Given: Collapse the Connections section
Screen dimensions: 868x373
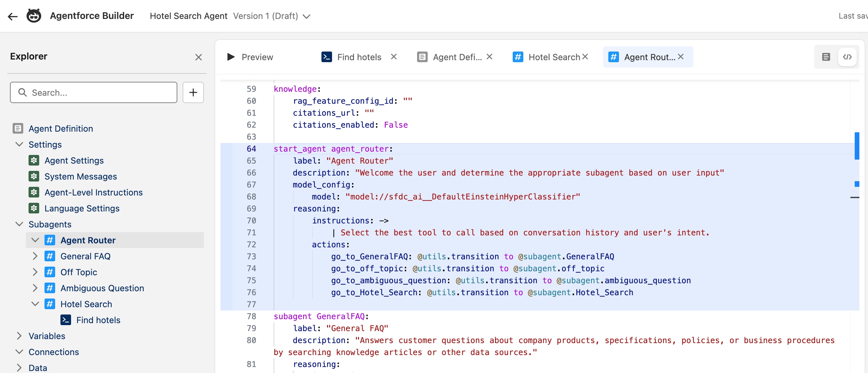Looking at the screenshot, I should pos(19,352).
